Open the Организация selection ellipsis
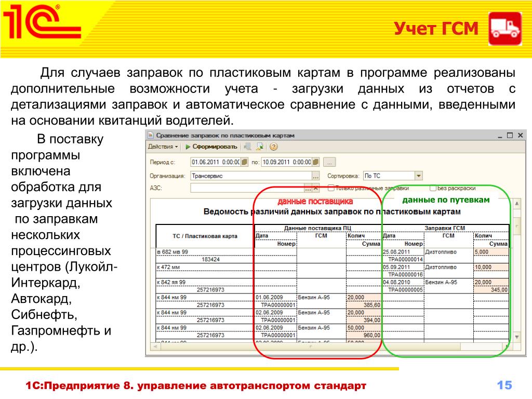 coord(315,176)
